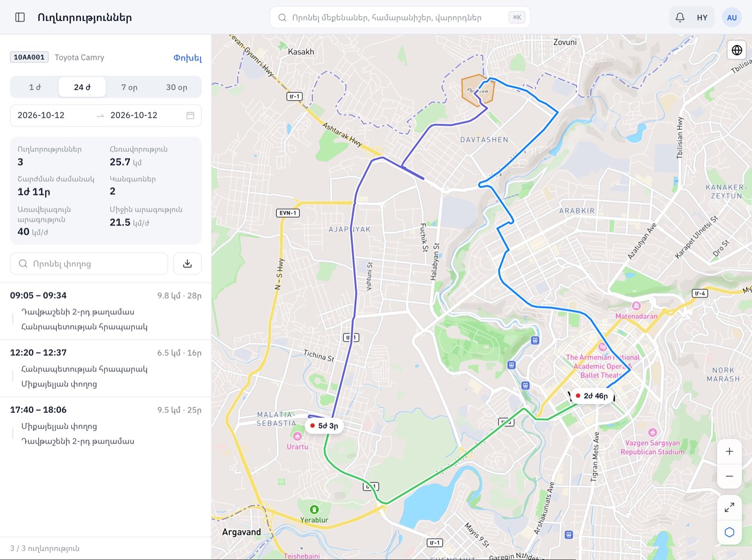This screenshot has height=560, width=752.
Task: Download trips with the export icon
Action: pyautogui.click(x=187, y=264)
